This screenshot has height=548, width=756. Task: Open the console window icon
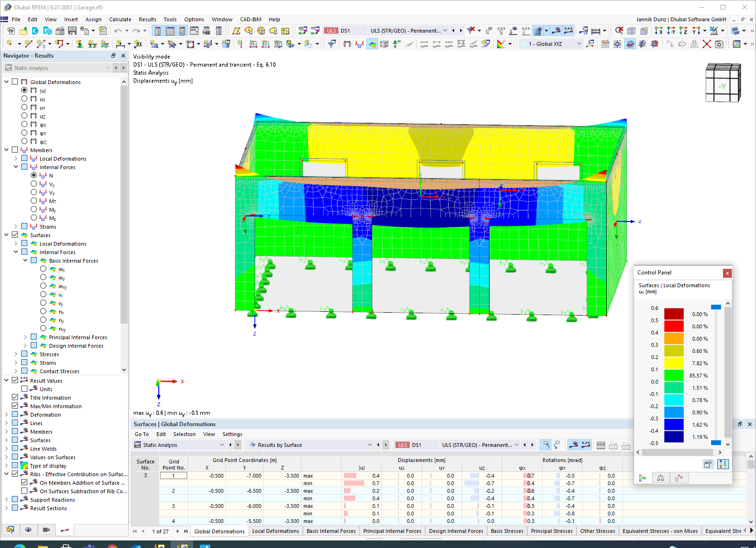point(194,31)
